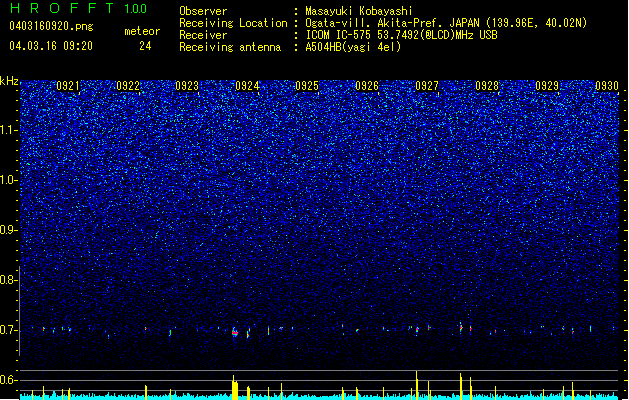
Task: Click the 0921 time marker
Action: [x=68, y=86]
